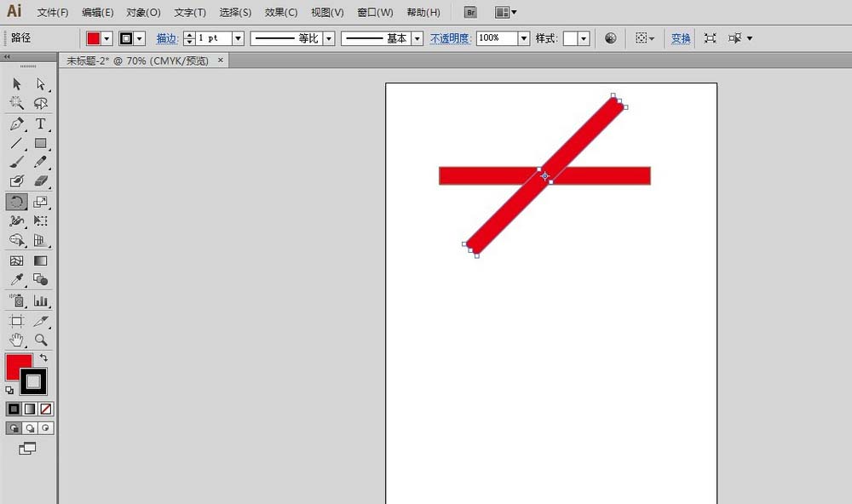Open stroke color dropdown in control bar
The width and height of the screenshot is (852, 504).
point(140,38)
